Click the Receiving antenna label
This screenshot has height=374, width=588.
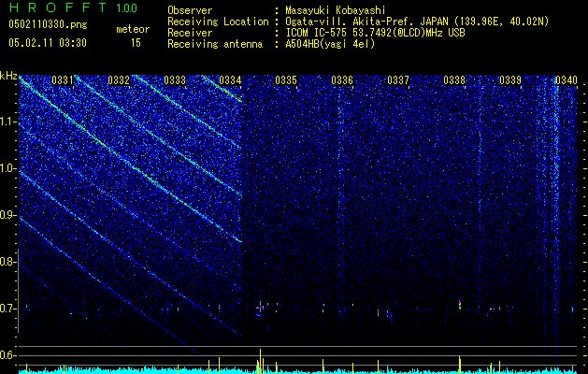[x=215, y=44]
